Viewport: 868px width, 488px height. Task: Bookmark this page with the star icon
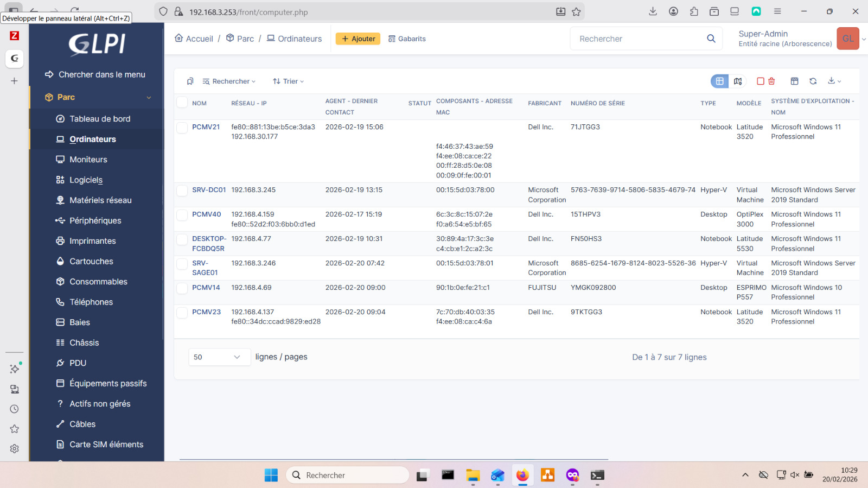(x=576, y=11)
